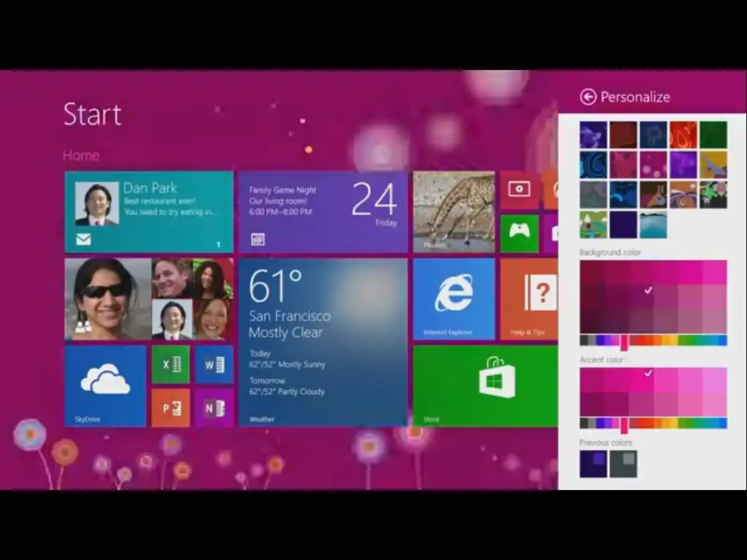Choose the dark red background design

pos(623,135)
